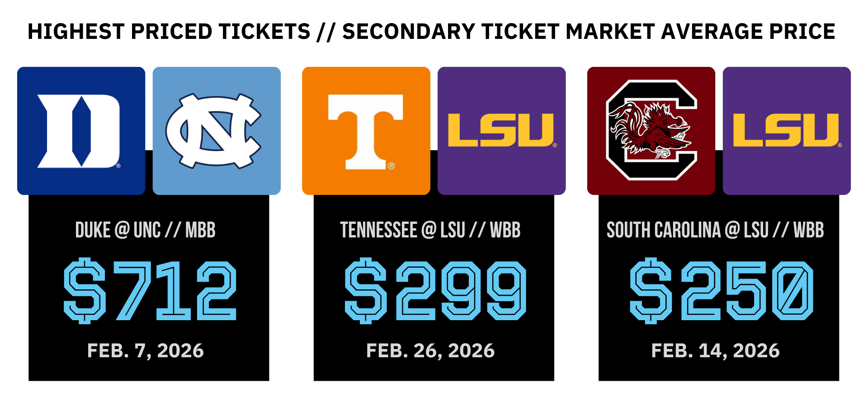
Task: Click the double slash in the title
Action: pos(326,32)
